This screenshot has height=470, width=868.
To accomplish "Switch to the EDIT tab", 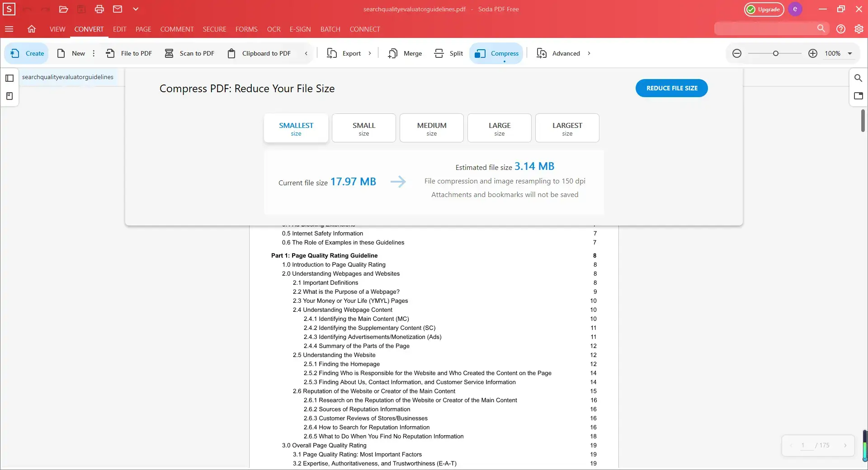I will (x=119, y=29).
